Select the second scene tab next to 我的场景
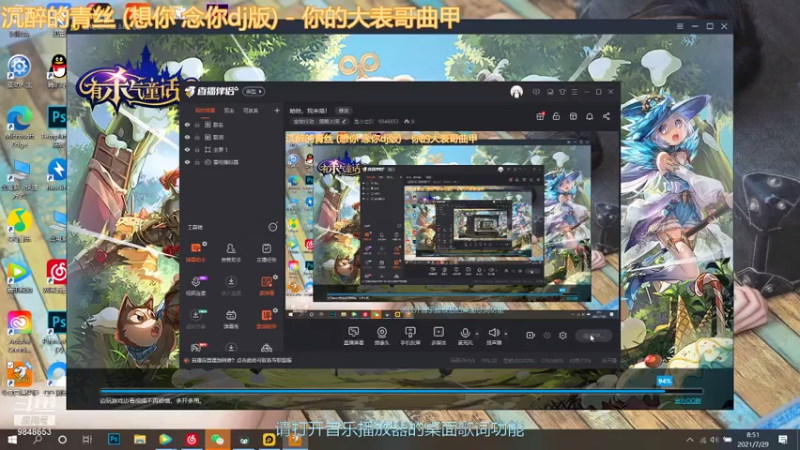Viewport: 800px width, 450px height. 229,110
